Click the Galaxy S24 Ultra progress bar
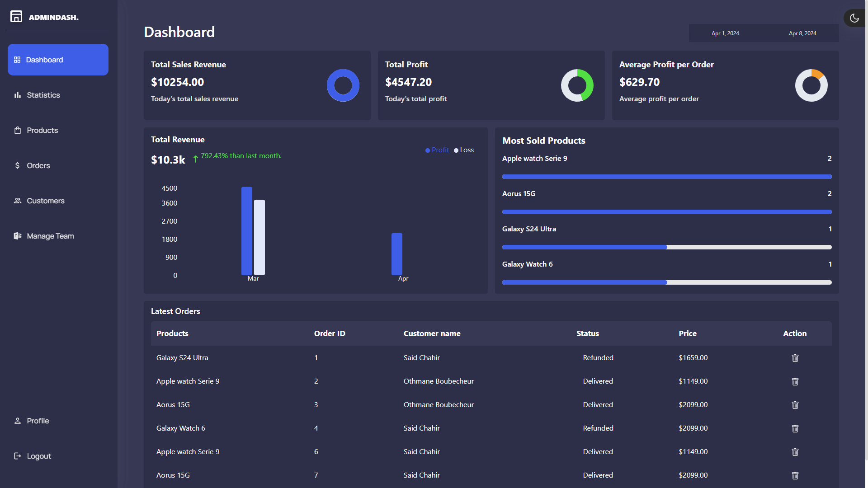The image size is (868, 488). click(667, 247)
